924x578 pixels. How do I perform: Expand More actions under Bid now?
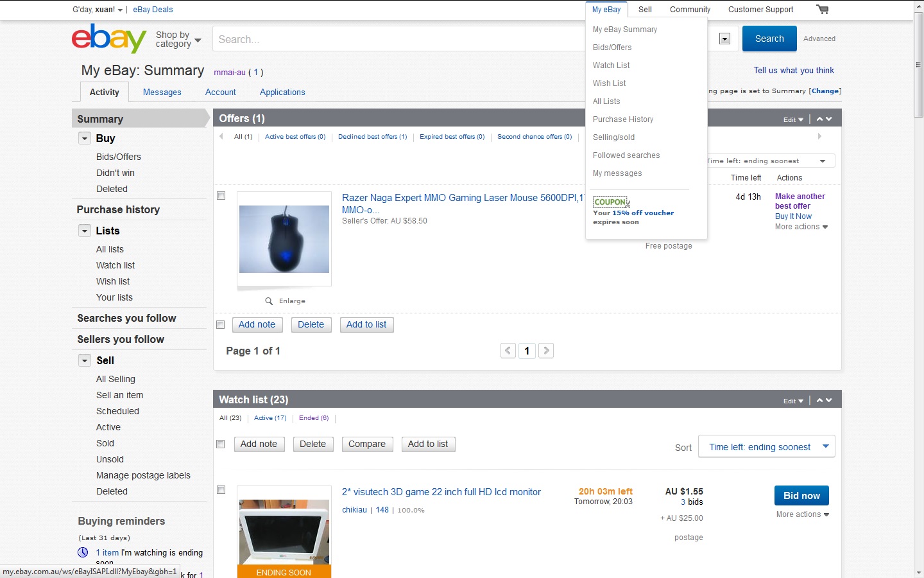802,514
